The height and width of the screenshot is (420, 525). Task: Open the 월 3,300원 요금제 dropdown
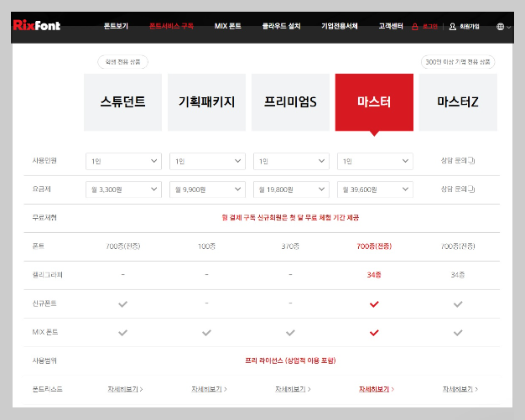coord(123,189)
